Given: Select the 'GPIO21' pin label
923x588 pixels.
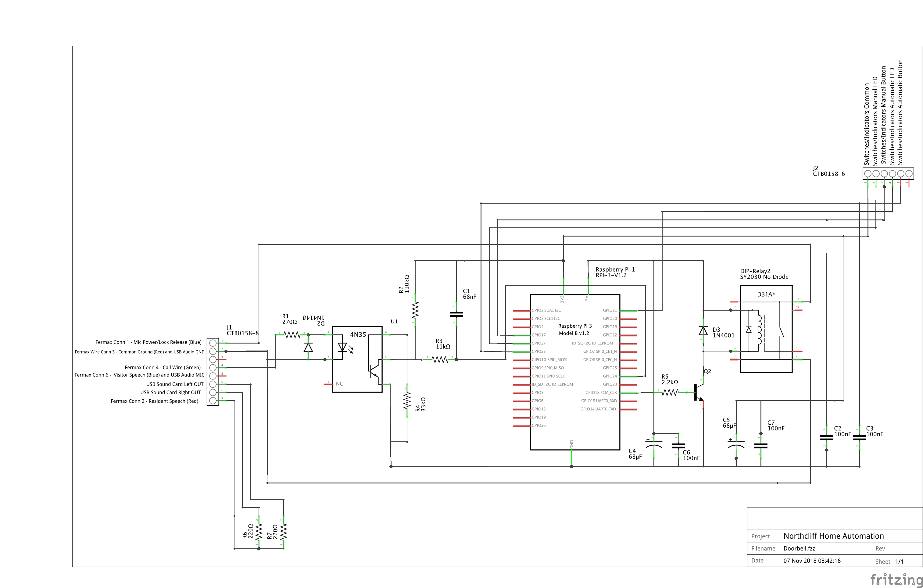Looking at the screenshot, I should point(610,310).
